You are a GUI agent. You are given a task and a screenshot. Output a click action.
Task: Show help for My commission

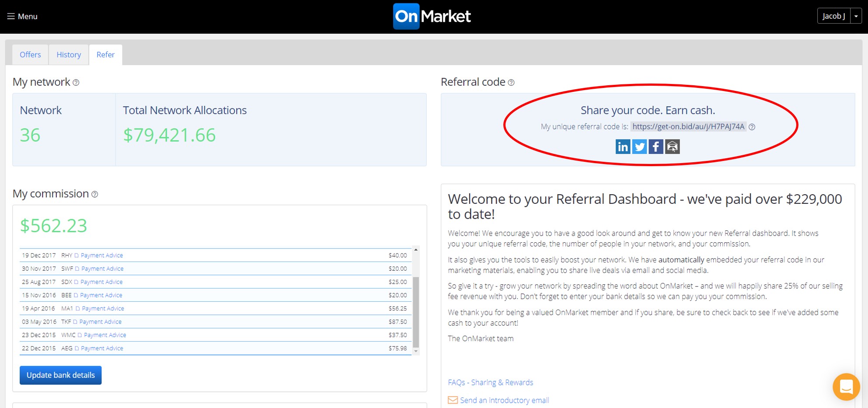(95, 194)
